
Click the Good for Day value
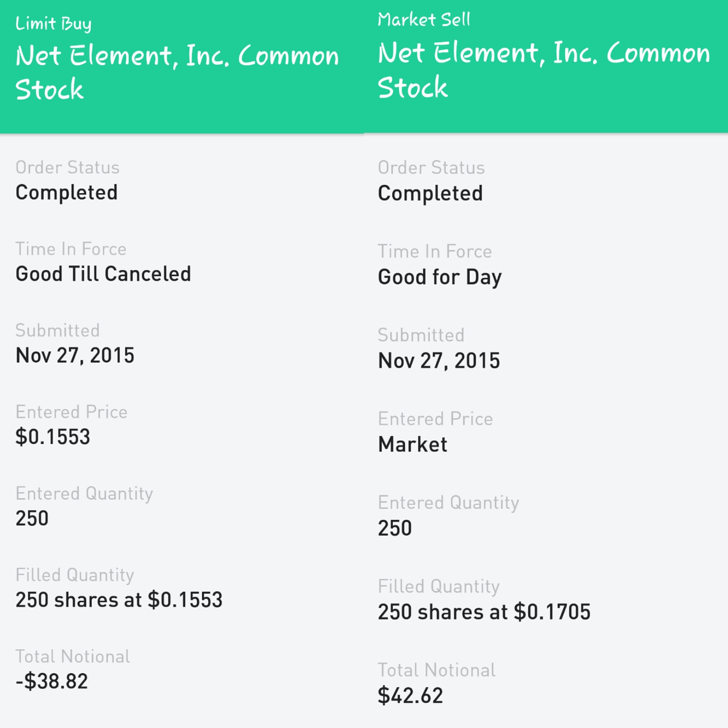click(440, 277)
